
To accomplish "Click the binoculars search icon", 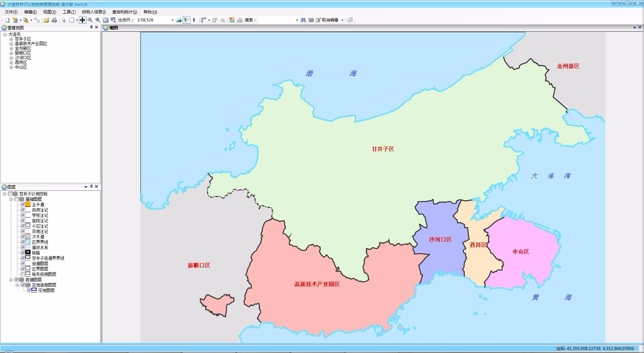I will (x=303, y=20).
